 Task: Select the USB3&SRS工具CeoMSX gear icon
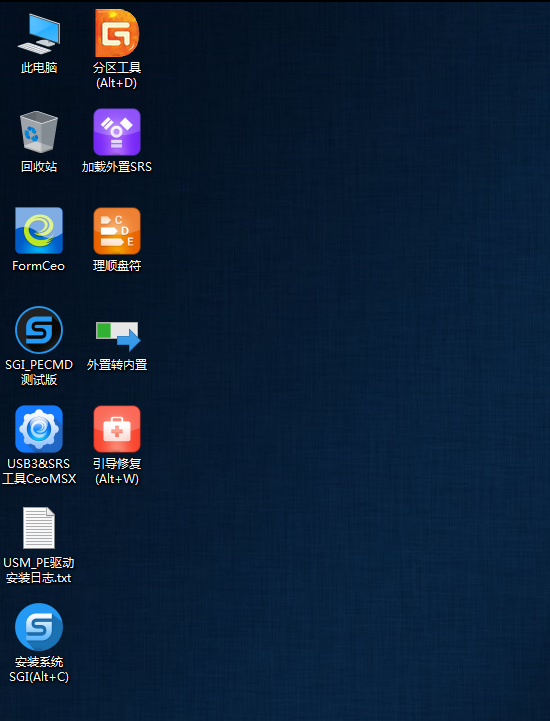click(x=39, y=429)
